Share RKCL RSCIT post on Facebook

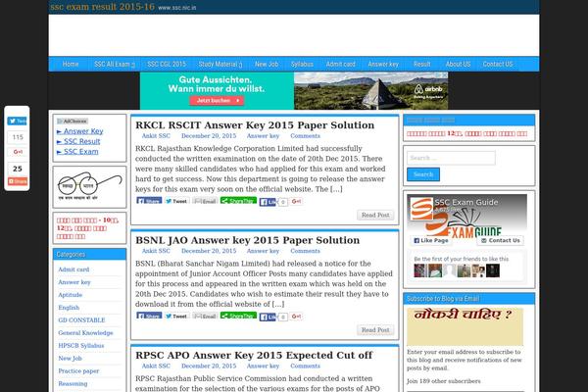[149, 201]
